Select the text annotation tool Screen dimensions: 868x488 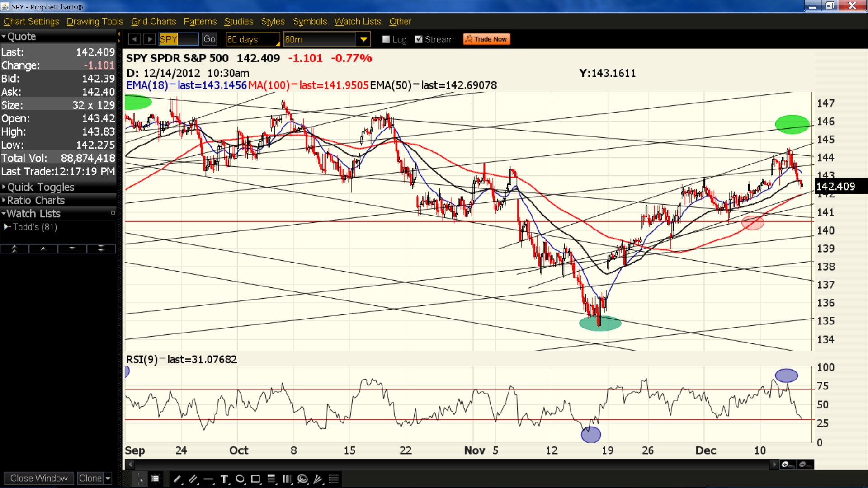[x=224, y=479]
